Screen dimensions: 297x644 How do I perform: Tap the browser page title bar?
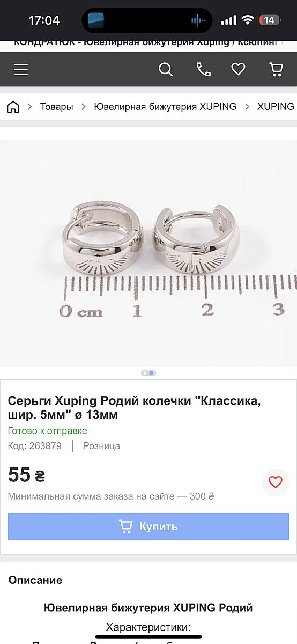pyautogui.click(x=148, y=43)
